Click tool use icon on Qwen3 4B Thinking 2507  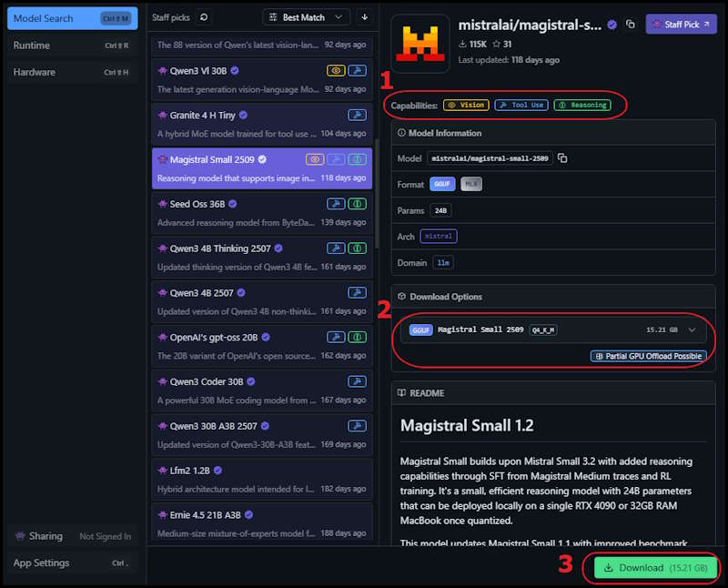[x=336, y=248]
